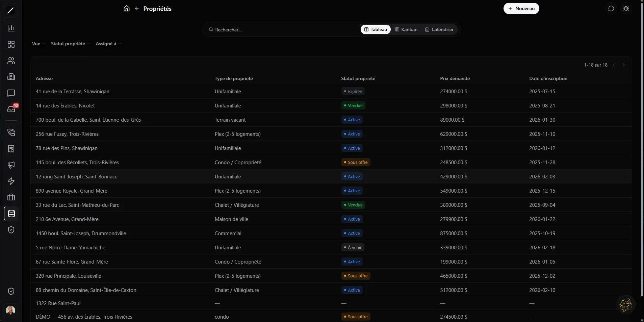This screenshot has width=644, height=322.
Task: Open the briefcase icon in the sidebar
Action: point(11,197)
